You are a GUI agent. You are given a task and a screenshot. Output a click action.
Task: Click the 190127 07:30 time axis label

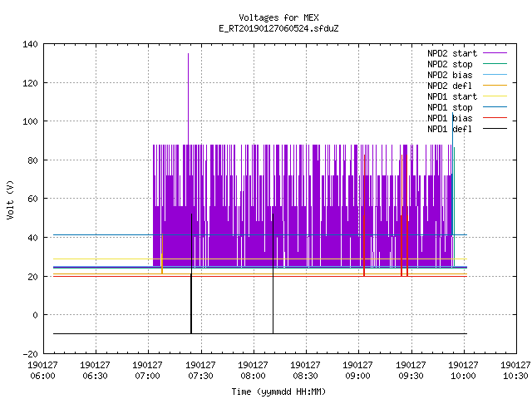(x=200, y=371)
